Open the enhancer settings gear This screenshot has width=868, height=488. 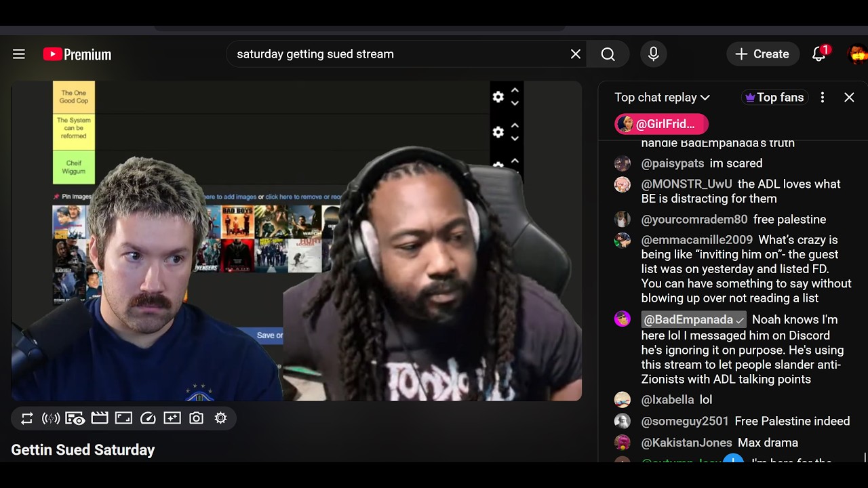pyautogui.click(x=220, y=419)
